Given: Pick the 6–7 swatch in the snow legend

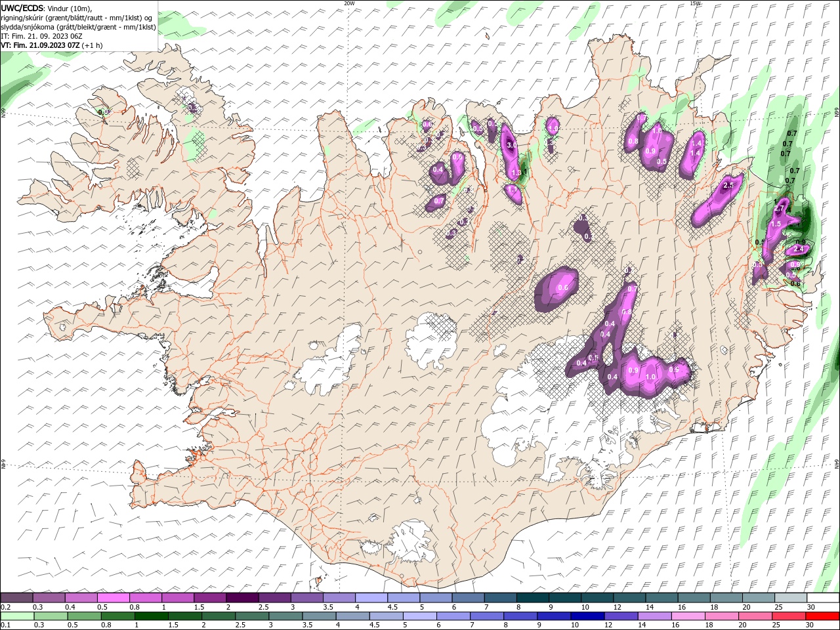Looking at the screenshot, I should (x=468, y=598).
